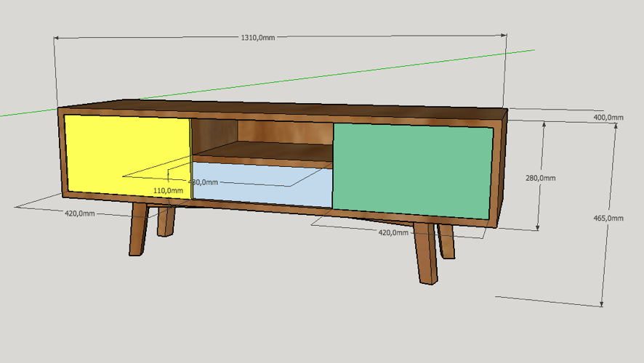Screen dimensions: 644x363
Task: Click the 420,0mm dimension below the green door
Action: pos(393,233)
